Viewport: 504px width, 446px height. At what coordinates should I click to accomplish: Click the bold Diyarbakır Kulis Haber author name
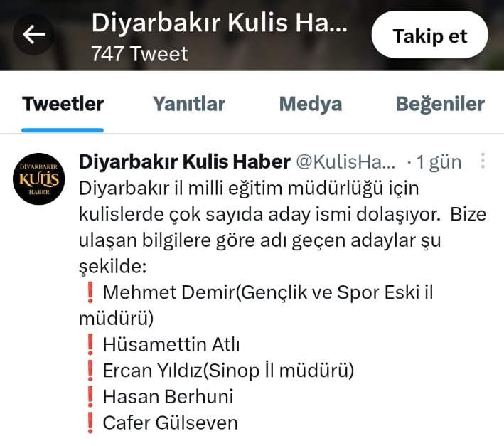pyautogui.click(x=185, y=161)
